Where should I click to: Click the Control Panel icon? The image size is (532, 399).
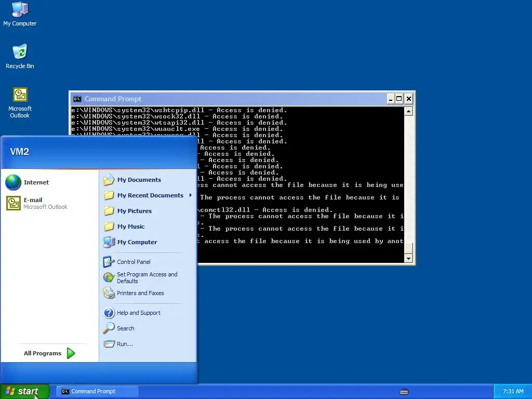[x=109, y=262]
